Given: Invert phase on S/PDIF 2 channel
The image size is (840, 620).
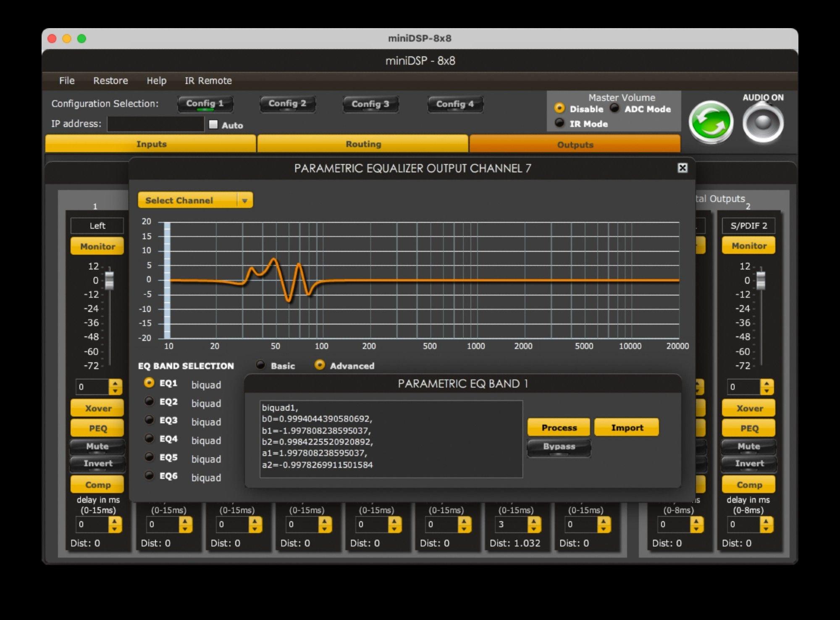Looking at the screenshot, I should [749, 464].
